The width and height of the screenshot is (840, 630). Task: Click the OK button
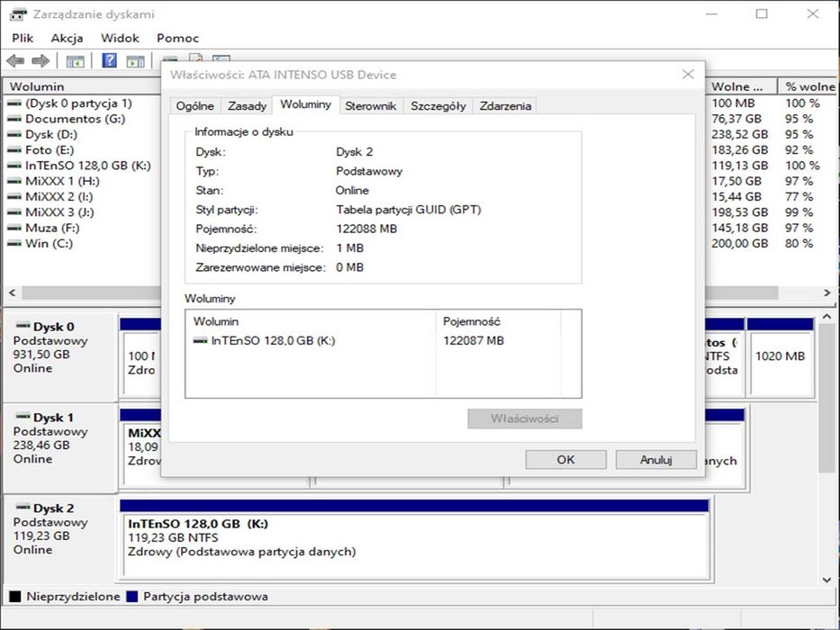565,460
